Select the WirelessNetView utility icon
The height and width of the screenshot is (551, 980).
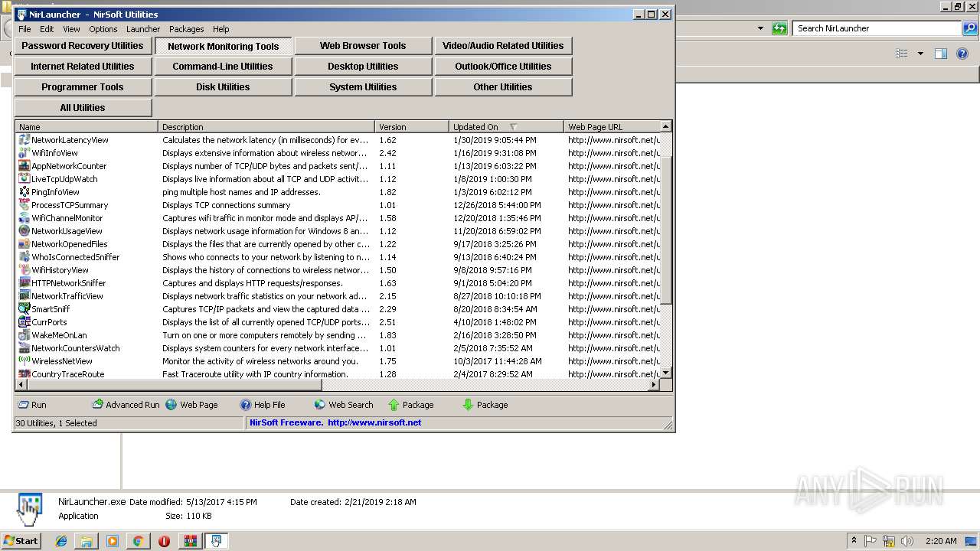pos(24,361)
